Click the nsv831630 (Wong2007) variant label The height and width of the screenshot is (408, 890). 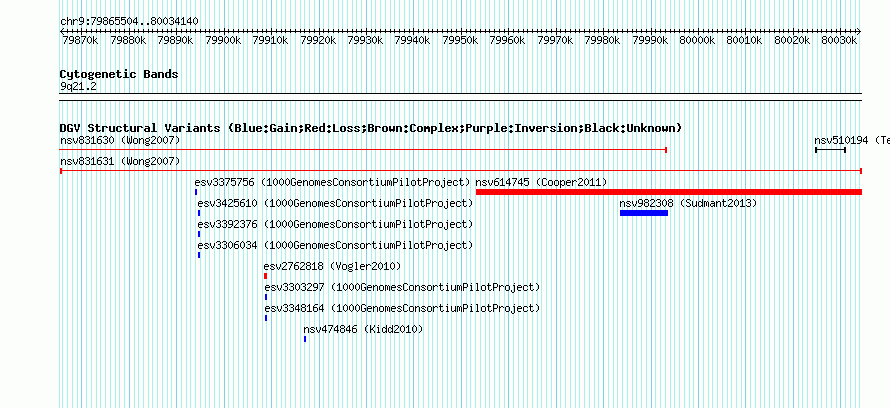[x=120, y=140]
